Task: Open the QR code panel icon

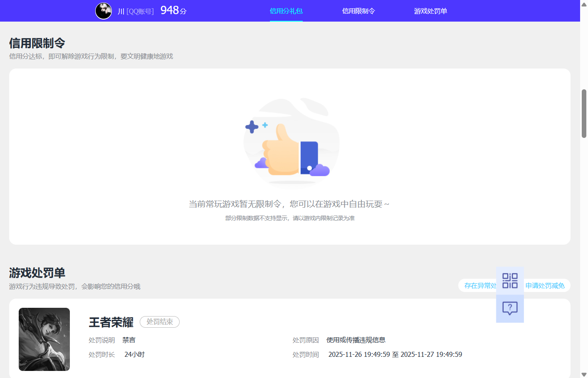Action: [510, 280]
